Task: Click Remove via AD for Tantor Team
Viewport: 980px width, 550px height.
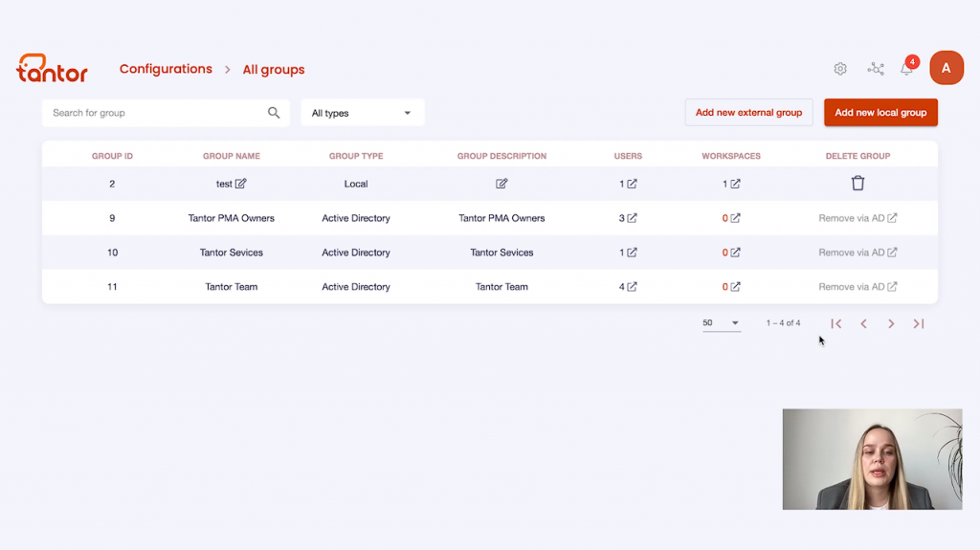Action: tap(857, 287)
